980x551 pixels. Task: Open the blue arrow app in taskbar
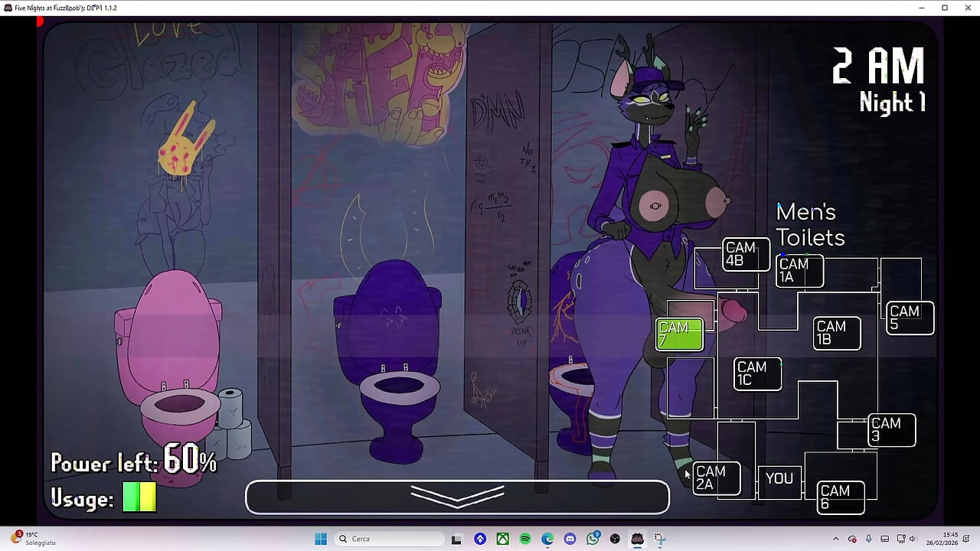(x=480, y=539)
